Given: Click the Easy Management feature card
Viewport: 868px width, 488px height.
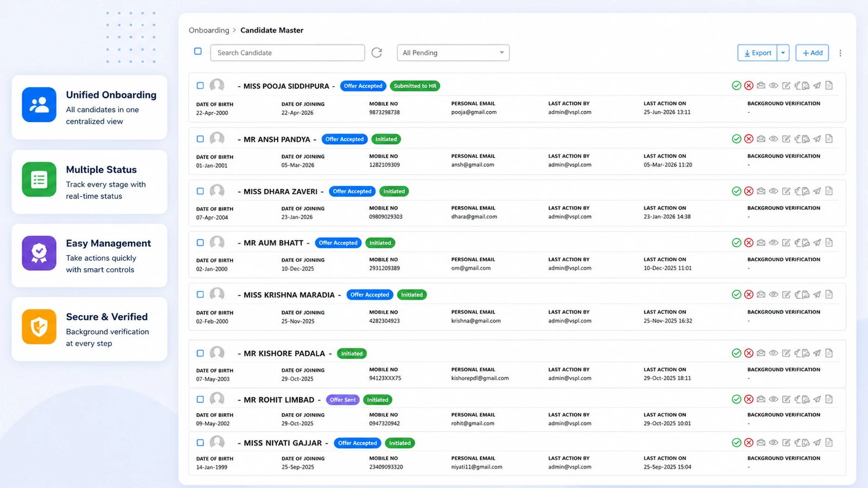Looking at the screenshot, I should point(90,255).
